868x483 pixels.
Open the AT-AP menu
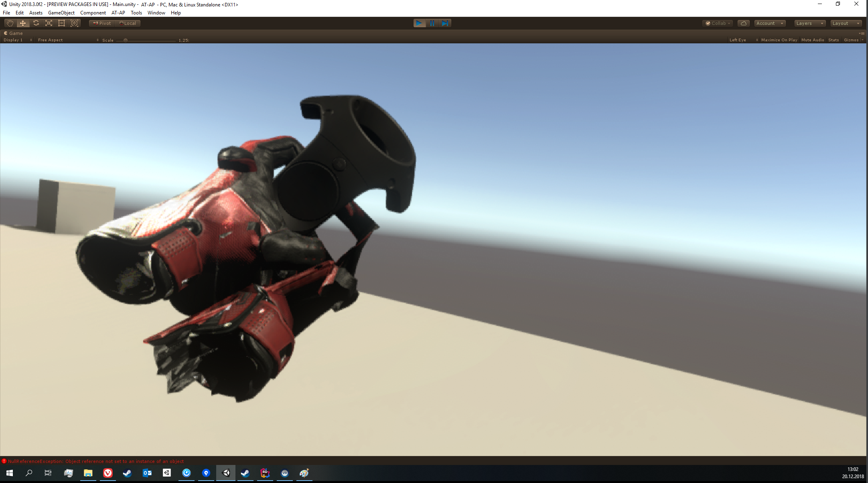[118, 13]
